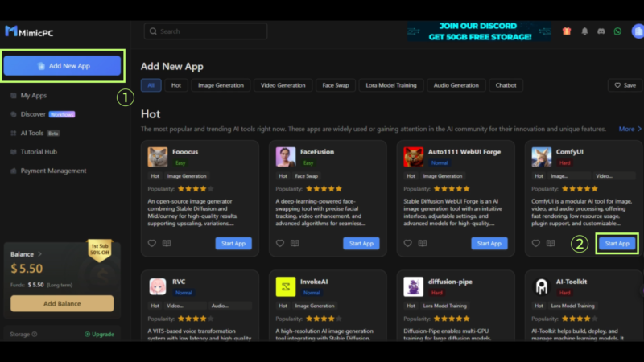Click the Fooocus popularity star rating
The width and height of the screenshot is (644, 362).
pyautogui.click(x=196, y=189)
